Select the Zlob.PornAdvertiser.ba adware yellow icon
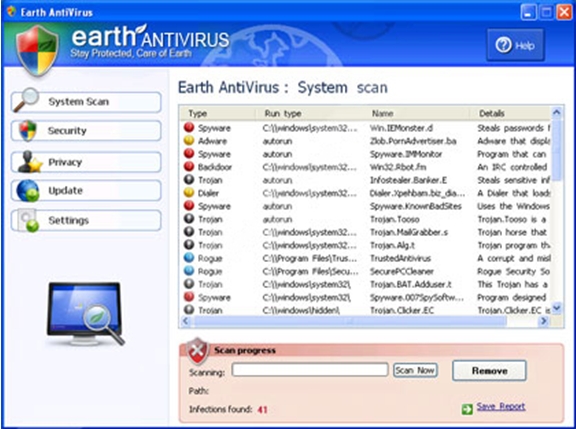Image resolution: width=576 pixels, height=429 pixels. 189,140
